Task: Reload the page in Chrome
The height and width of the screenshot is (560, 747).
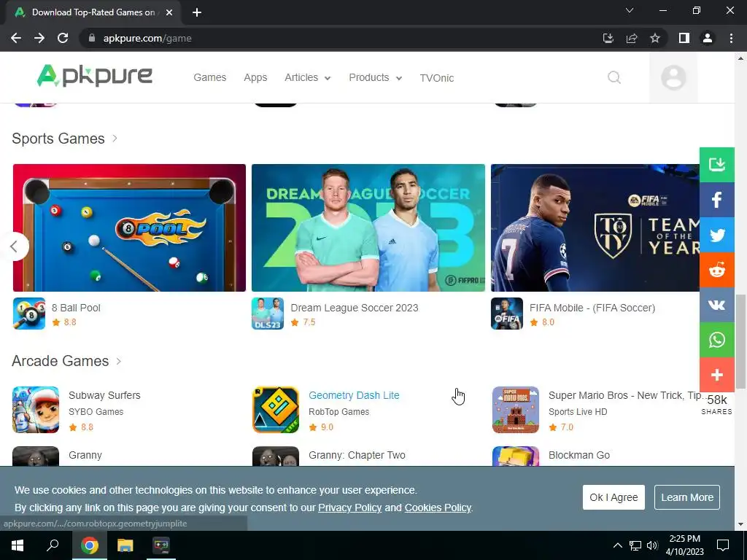Action: [x=63, y=38]
